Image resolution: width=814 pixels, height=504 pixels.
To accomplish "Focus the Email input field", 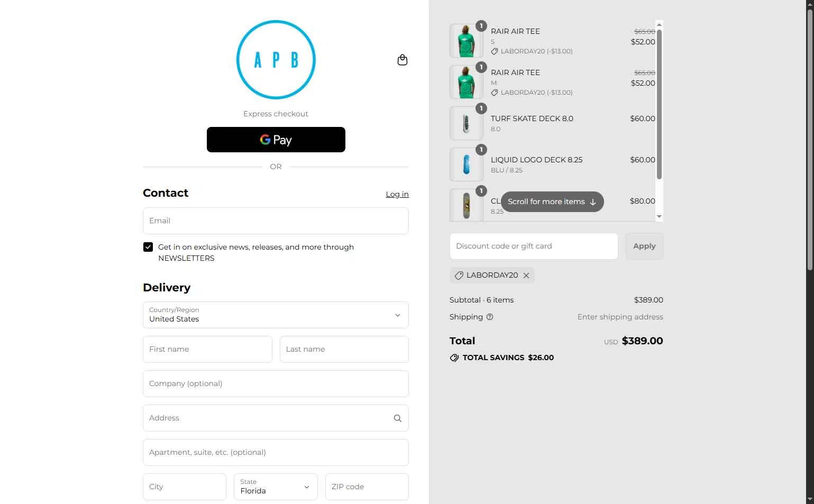I will (276, 221).
